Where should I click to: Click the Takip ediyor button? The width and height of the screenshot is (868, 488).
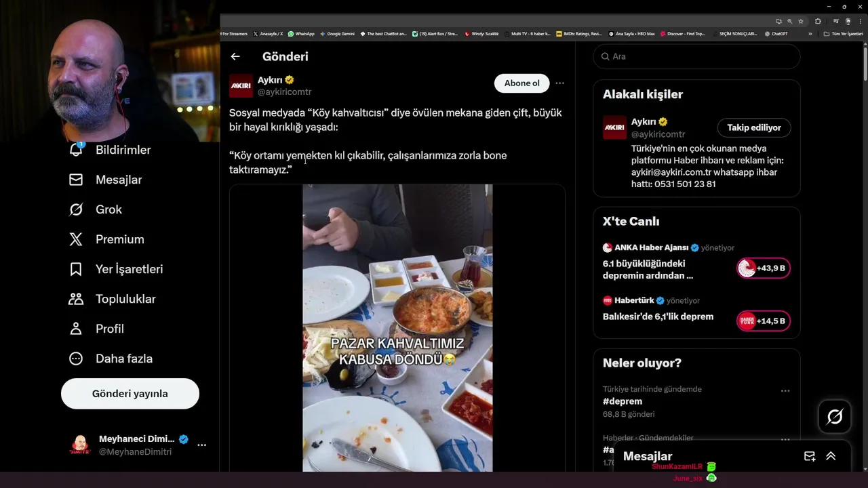[754, 127]
